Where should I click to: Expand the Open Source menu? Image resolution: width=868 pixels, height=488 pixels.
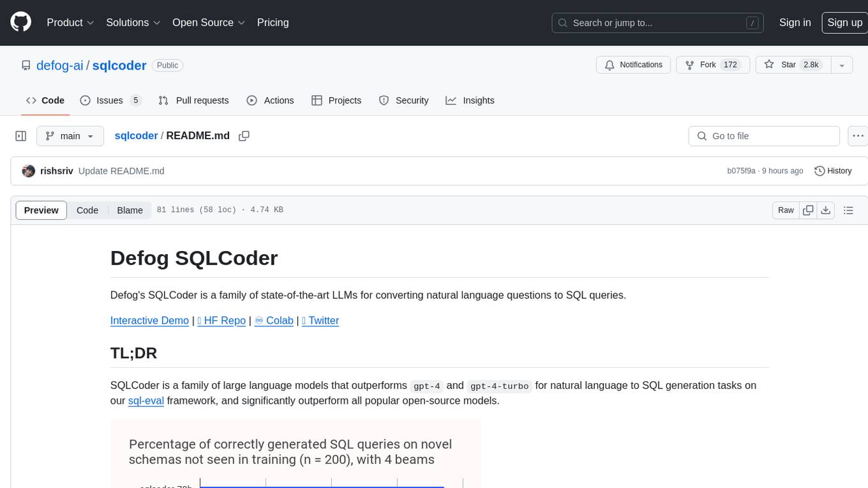pyautogui.click(x=209, y=22)
